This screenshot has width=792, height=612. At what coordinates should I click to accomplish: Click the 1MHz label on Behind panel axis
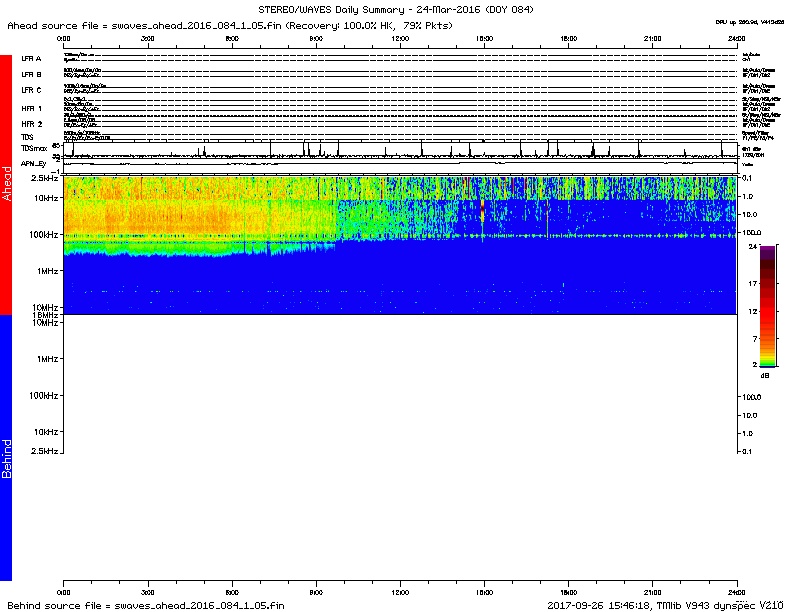tap(46, 359)
